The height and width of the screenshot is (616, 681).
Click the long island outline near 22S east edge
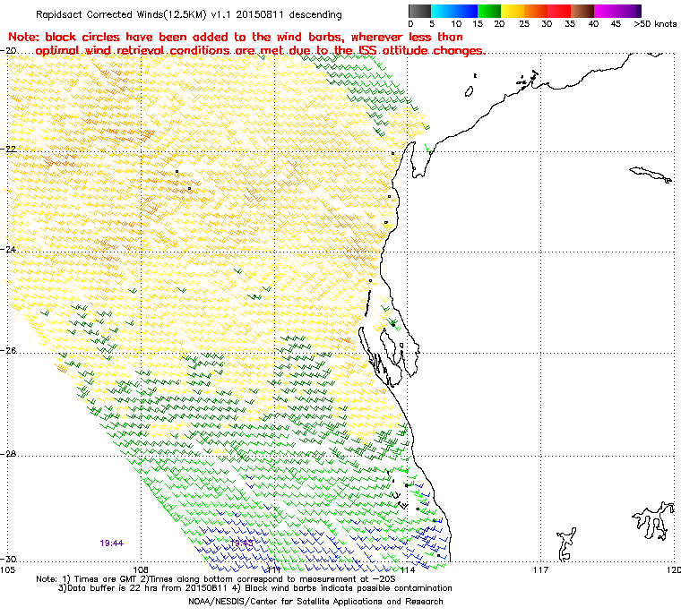[651, 174]
